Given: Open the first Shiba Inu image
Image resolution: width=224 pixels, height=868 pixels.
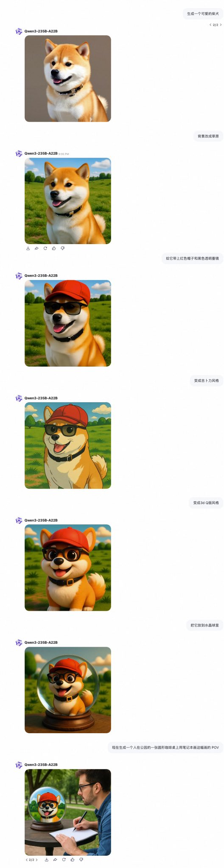Looking at the screenshot, I should coord(68,78).
